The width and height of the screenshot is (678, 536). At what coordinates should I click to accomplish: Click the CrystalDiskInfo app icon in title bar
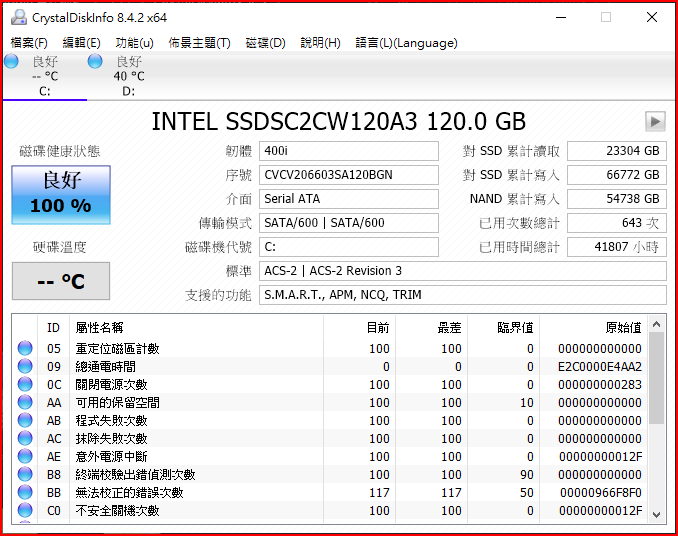point(19,17)
